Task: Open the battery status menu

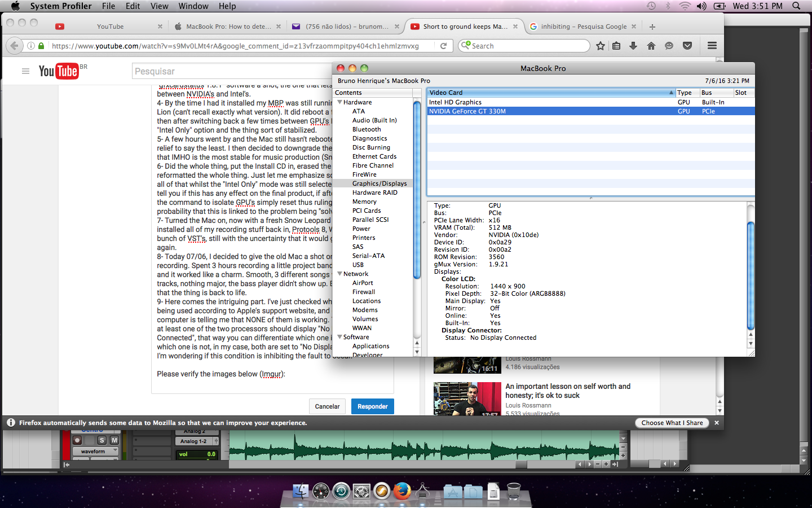Action: (720, 6)
